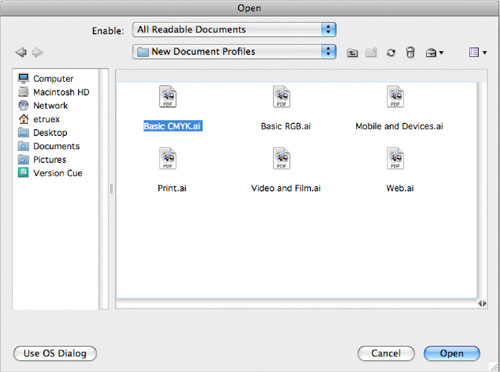
Task: Select Pictures in the sidebar
Action: pyautogui.click(x=50, y=160)
